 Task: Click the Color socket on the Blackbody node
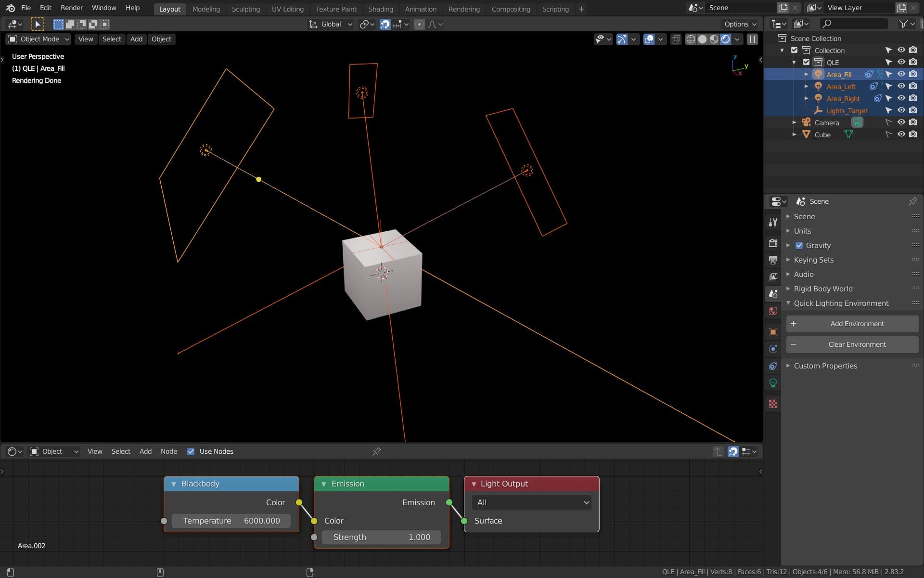click(299, 502)
